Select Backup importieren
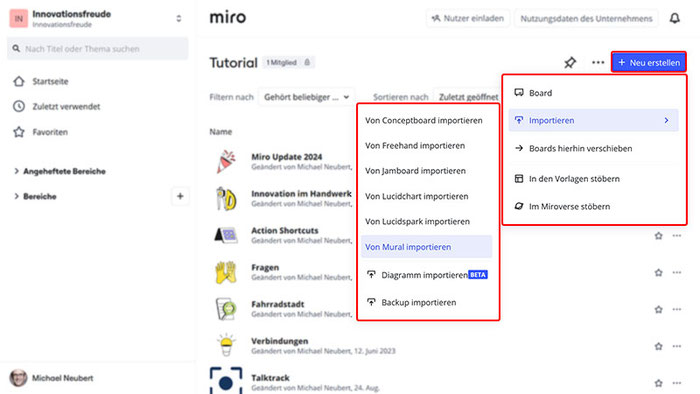700x394 pixels. (x=426, y=302)
